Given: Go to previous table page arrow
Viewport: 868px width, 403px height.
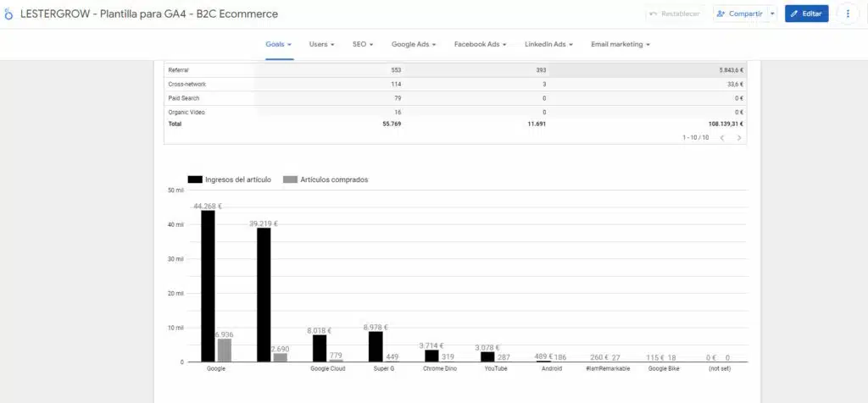Looking at the screenshot, I should pyautogui.click(x=722, y=138).
